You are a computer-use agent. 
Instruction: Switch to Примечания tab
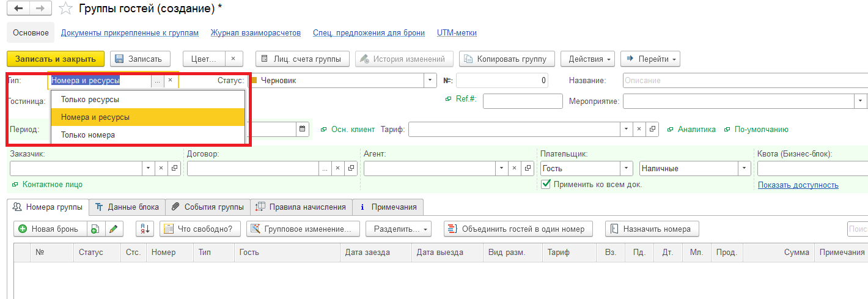tap(388, 207)
